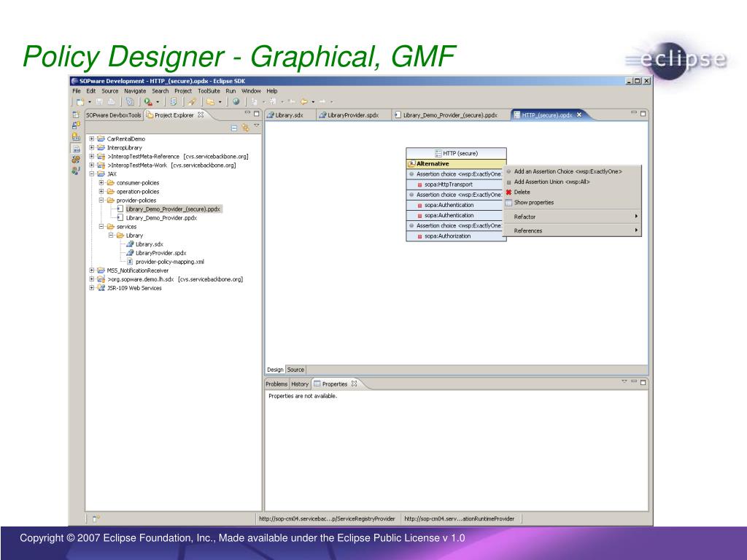Screen dimensions: 747x560
Task: Click the ationRuntimeProvider URL in status bar
Action: 460,518
